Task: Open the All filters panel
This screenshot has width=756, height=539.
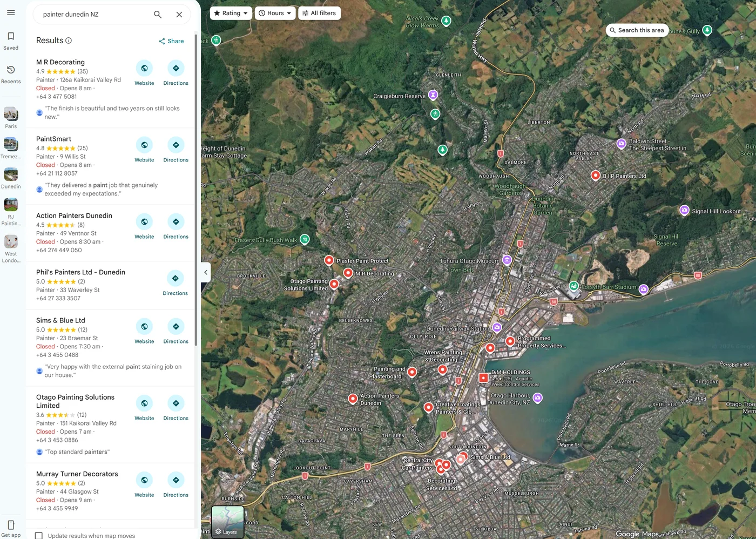Action: click(319, 13)
